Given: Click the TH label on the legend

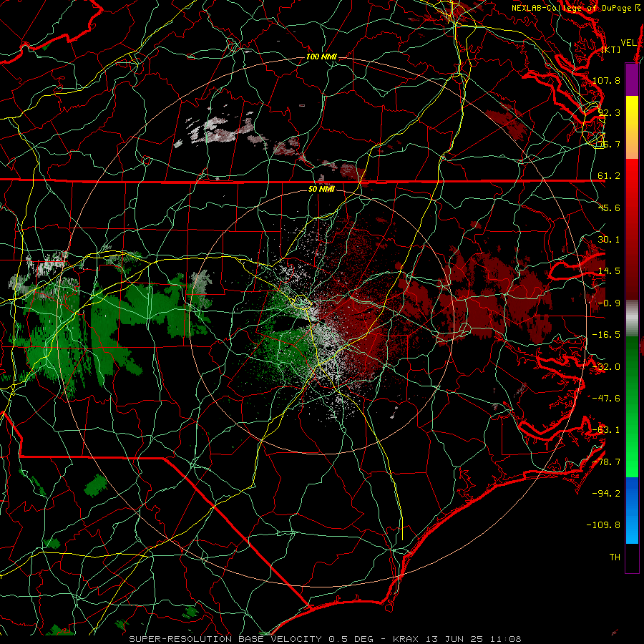Looking at the screenshot, I should (615, 557).
